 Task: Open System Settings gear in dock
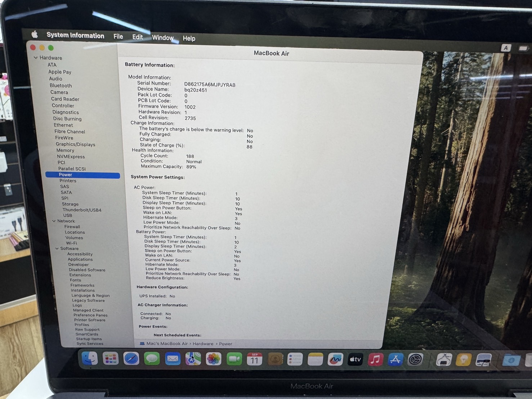[x=415, y=359]
